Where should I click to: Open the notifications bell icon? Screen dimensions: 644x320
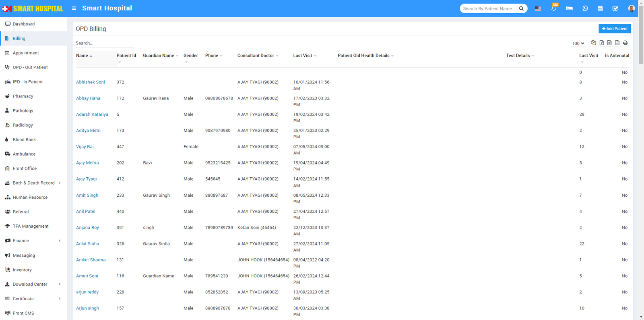[553, 8]
